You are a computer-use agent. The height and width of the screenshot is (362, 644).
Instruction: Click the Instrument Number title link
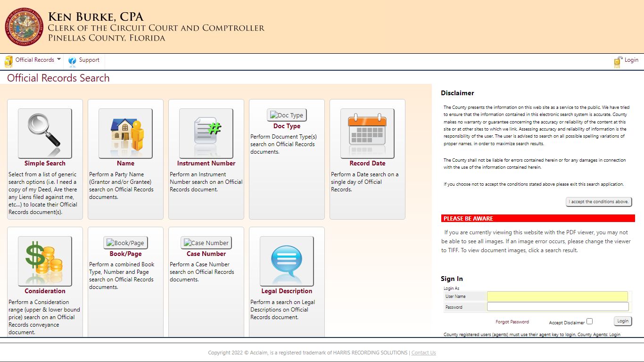[x=206, y=164]
